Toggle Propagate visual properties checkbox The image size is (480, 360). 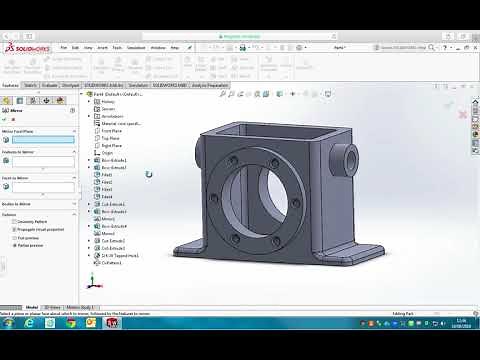pyautogui.click(x=14, y=230)
